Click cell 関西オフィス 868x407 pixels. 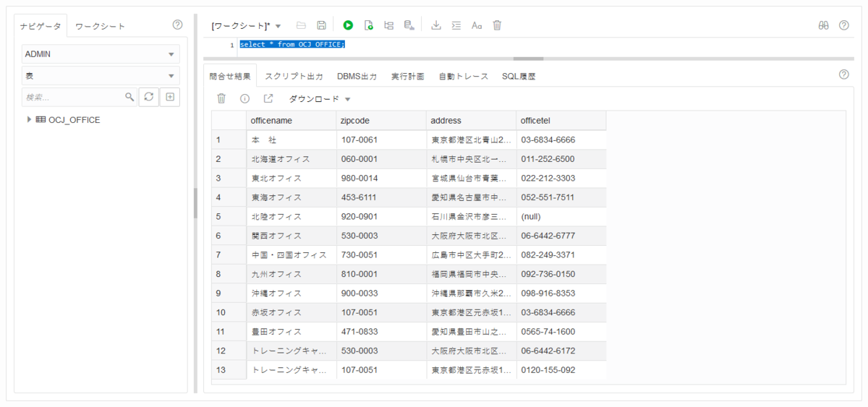pyautogui.click(x=292, y=236)
